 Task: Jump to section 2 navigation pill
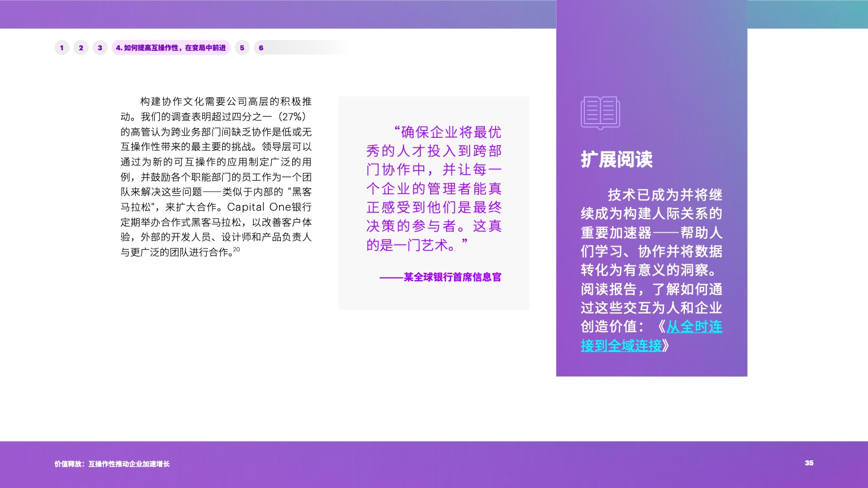click(81, 48)
